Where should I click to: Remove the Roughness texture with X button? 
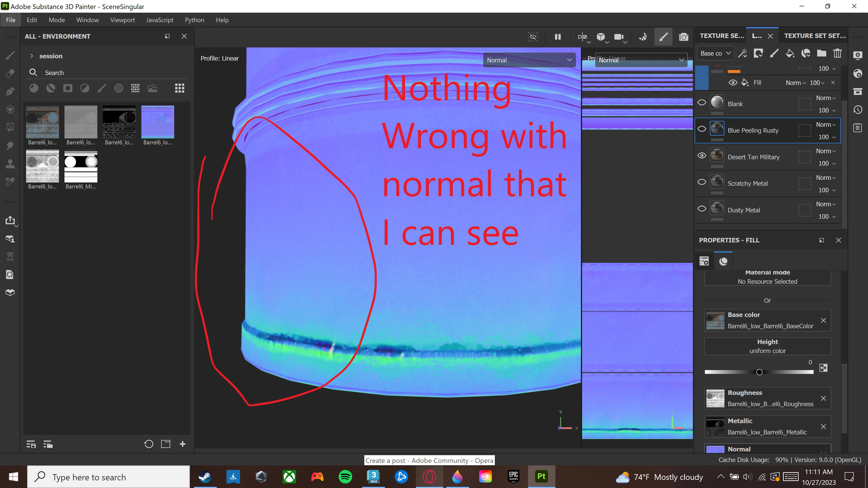pos(823,398)
